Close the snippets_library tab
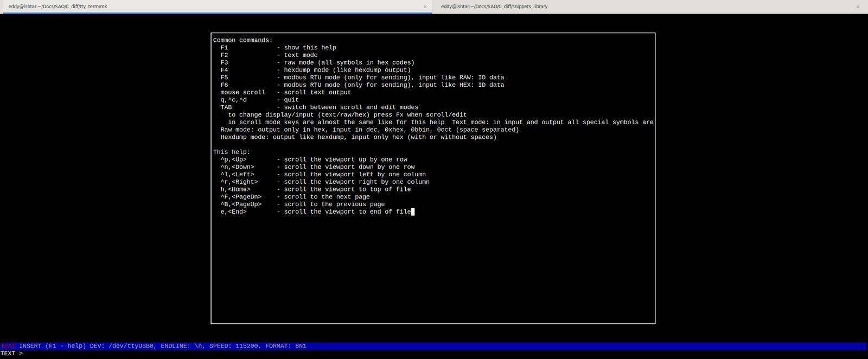Image resolution: width=868 pixels, height=359 pixels. click(857, 7)
